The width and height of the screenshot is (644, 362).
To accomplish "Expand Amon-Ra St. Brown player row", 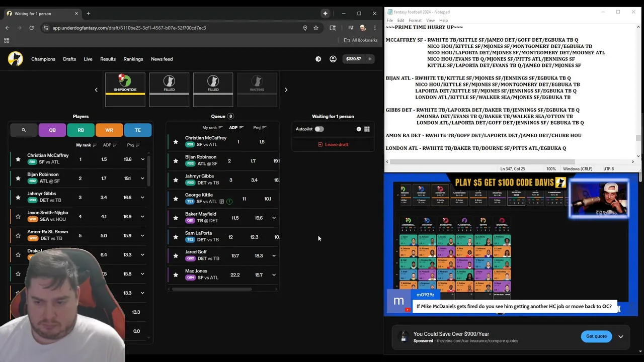I will (142, 236).
